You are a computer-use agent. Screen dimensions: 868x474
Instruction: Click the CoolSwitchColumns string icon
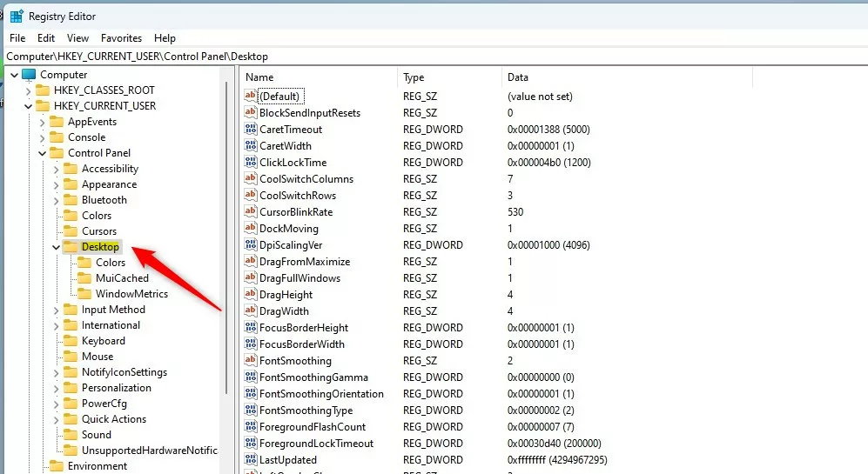point(251,178)
